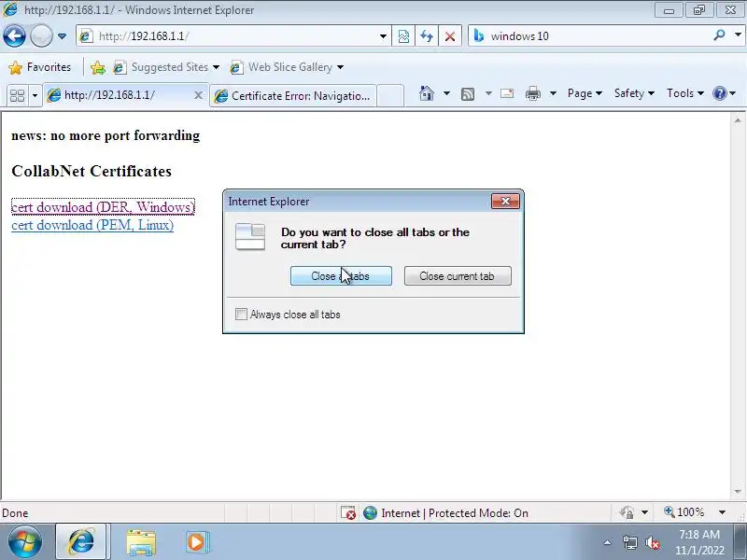Open the recent pages dropdown arrow

click(x=62, y=36)
